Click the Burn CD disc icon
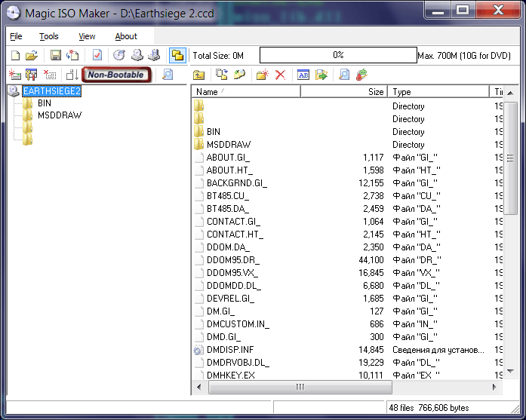Image resolution: width=526 pixels, height=420 pixels. pyautogui.click(x=119, y=55)
